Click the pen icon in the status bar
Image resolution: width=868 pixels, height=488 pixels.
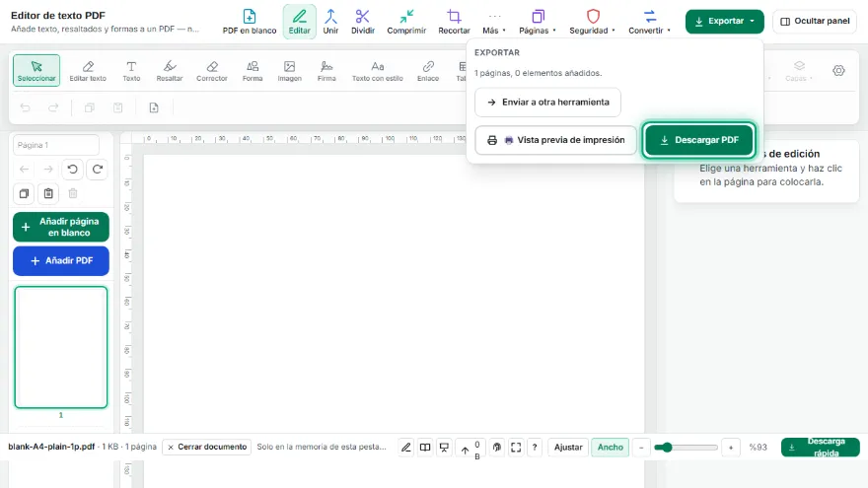pyautogui.click(x=405, y=447)
